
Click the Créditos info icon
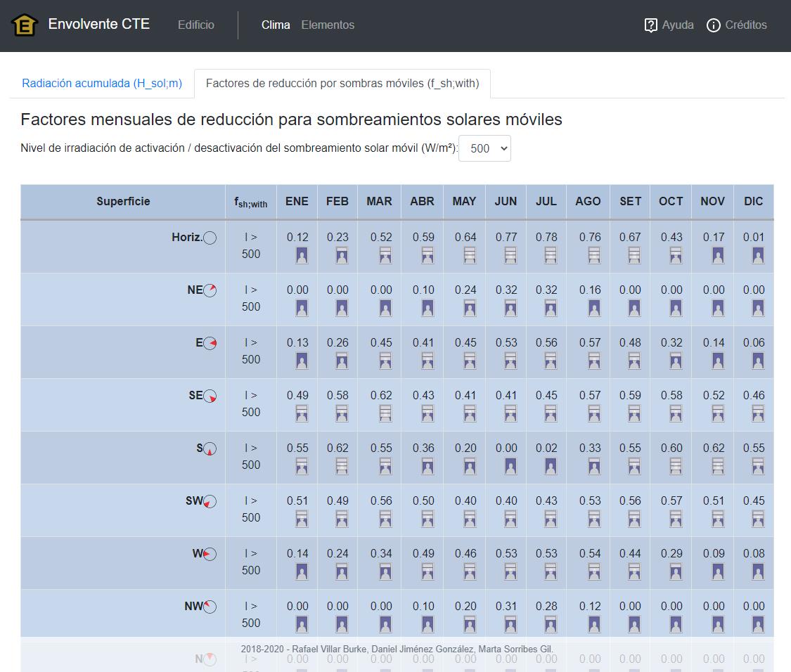tap(714, 25)
